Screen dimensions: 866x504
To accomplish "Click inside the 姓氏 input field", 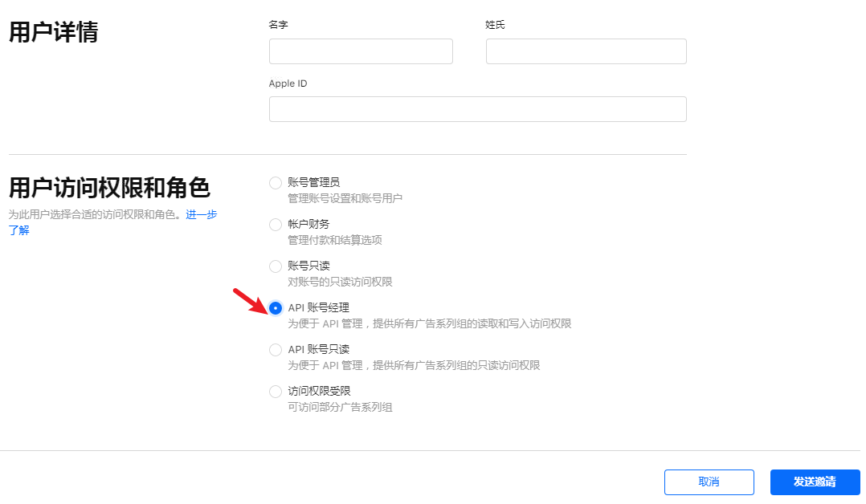I will pos(585,51).
